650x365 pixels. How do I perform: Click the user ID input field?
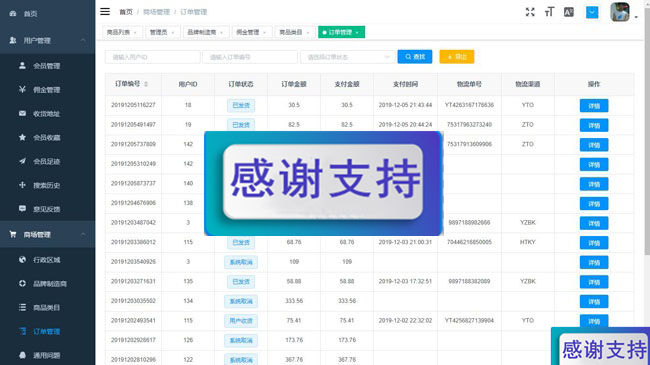pos(153,57)
